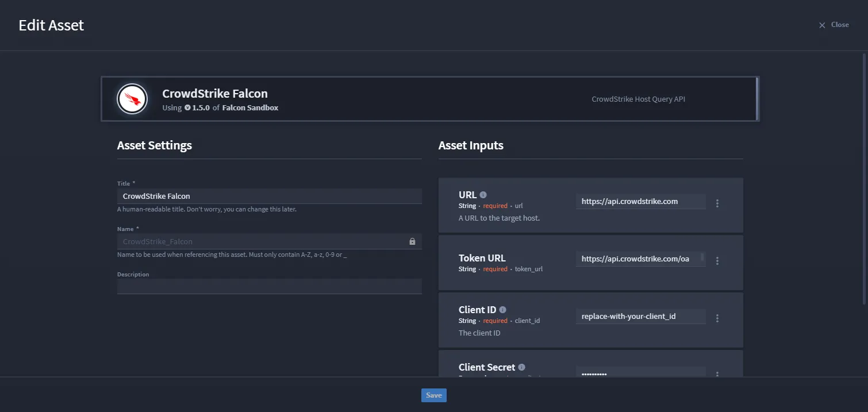868x412 pixels.
Task: Click the page vertical scrollbar
Action: (864, 178)
